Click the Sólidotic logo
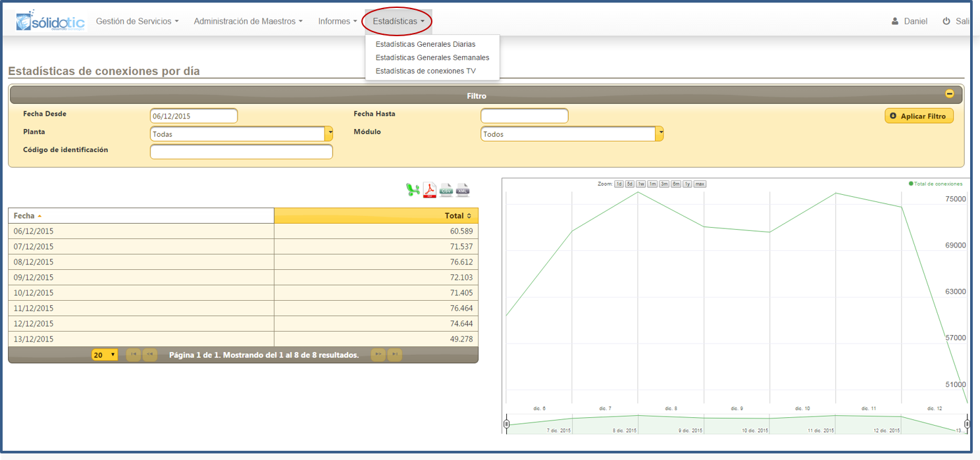The width and height of the screenshot is (980, 460). [50, 20]
